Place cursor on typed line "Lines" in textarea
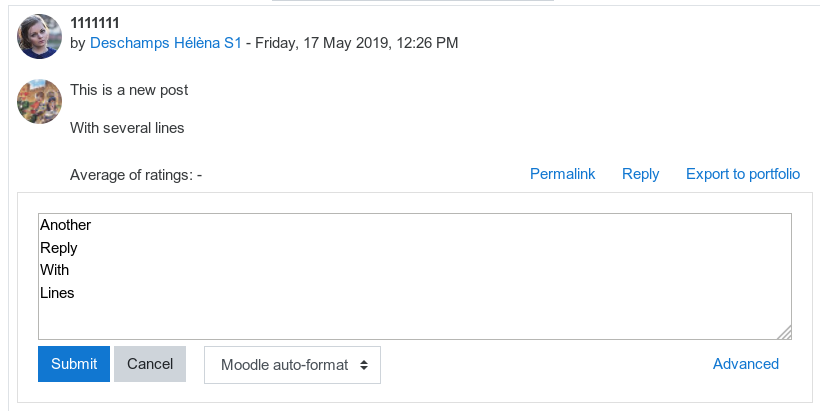 pos(57,293)
